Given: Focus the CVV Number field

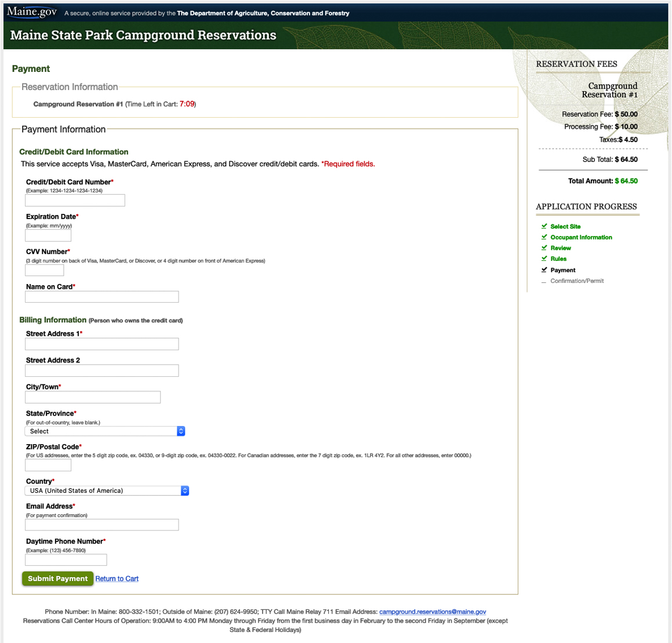Looking at the screenshot, I should click(45, 270).
